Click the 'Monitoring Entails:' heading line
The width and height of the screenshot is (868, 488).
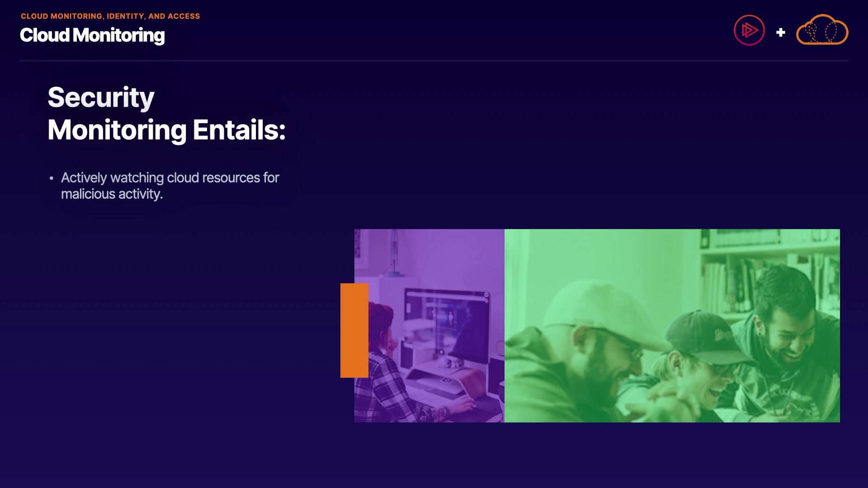click(166, 130)
